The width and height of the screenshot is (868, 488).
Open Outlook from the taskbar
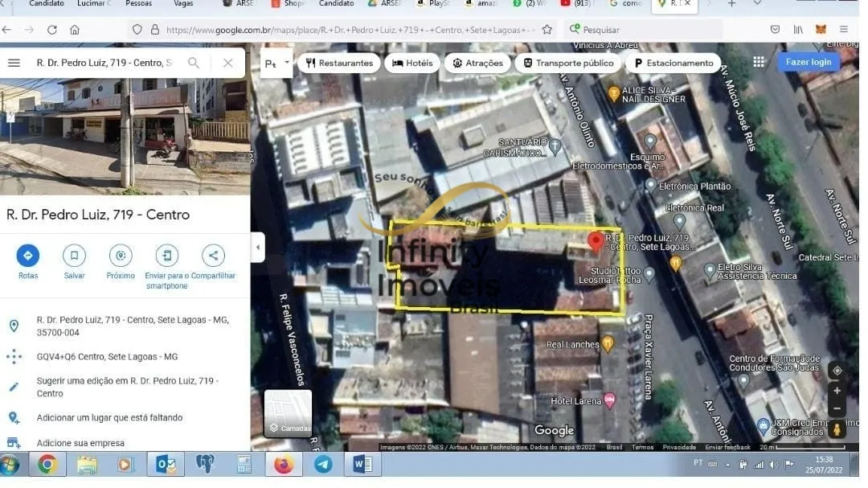[166, 464]
